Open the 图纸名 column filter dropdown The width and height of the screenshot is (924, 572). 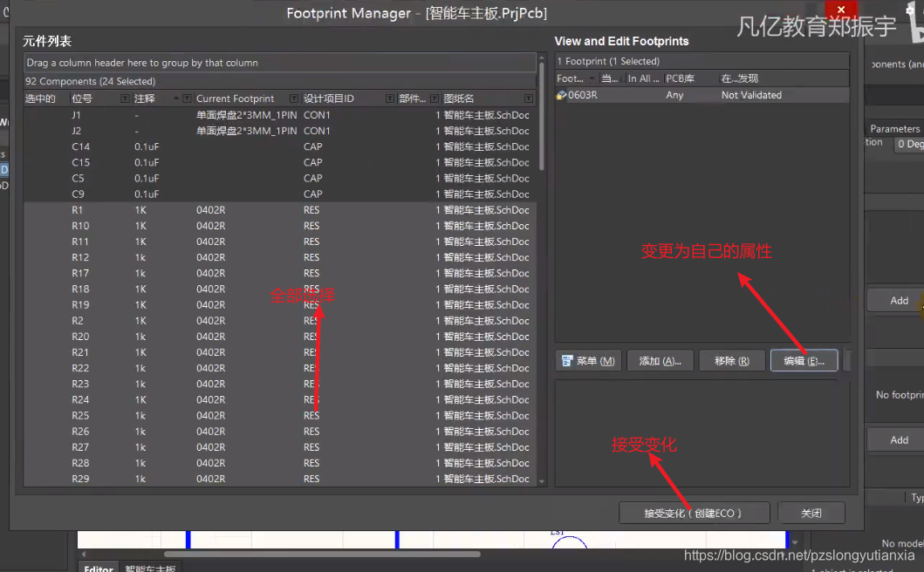[x=529, y=99]
